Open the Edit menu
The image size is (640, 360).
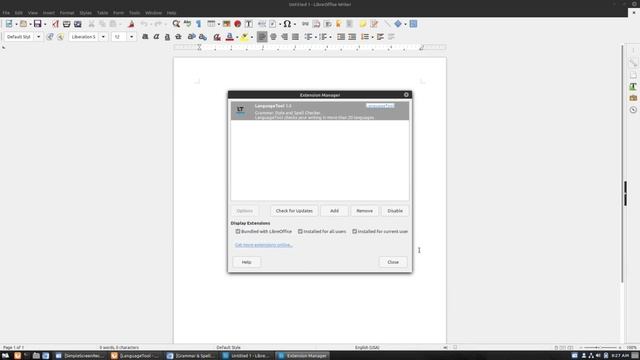coord(19,13)
